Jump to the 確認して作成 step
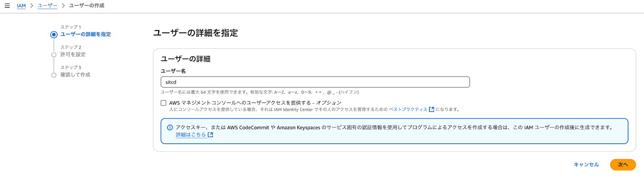This screenshot has height=179, width=644. click(75, 75)
